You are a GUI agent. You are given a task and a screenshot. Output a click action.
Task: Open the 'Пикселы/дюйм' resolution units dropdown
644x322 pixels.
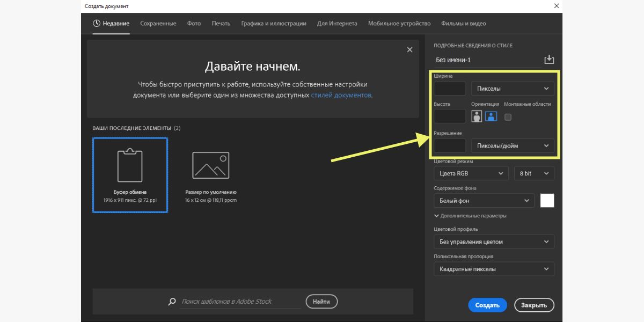click(x=513, y=145)
